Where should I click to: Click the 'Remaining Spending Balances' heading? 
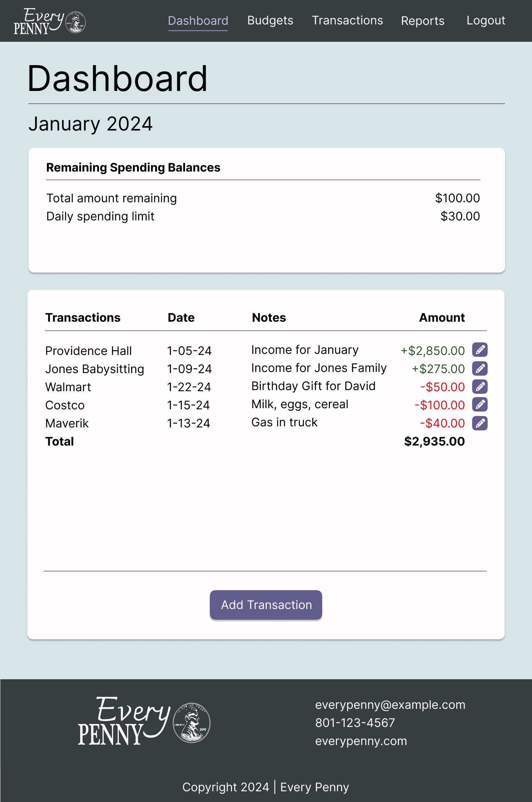click(x=133, y=167)
